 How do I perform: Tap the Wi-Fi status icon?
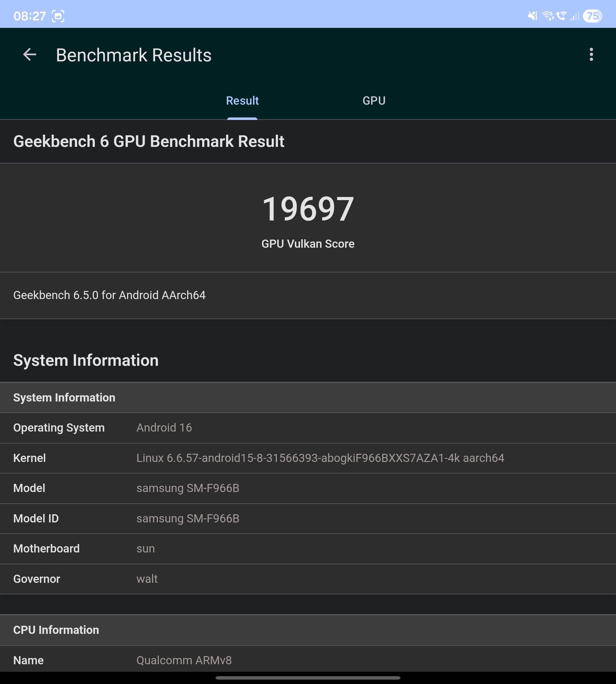548,16
